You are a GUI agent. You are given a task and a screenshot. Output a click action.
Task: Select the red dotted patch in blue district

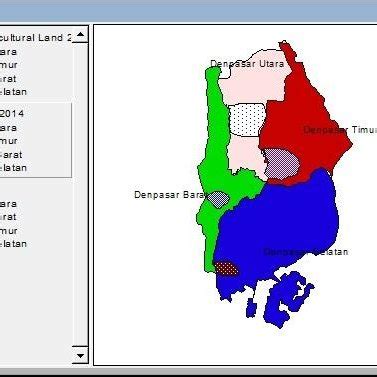pyautogui.click(x=226, y=268)
